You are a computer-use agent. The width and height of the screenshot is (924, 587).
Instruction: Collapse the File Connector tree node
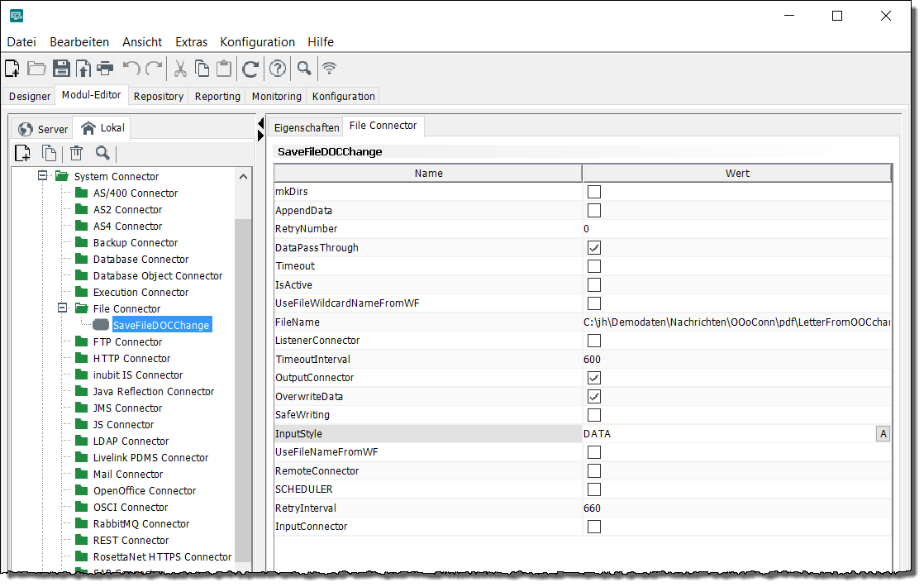[x=62, y=308]
